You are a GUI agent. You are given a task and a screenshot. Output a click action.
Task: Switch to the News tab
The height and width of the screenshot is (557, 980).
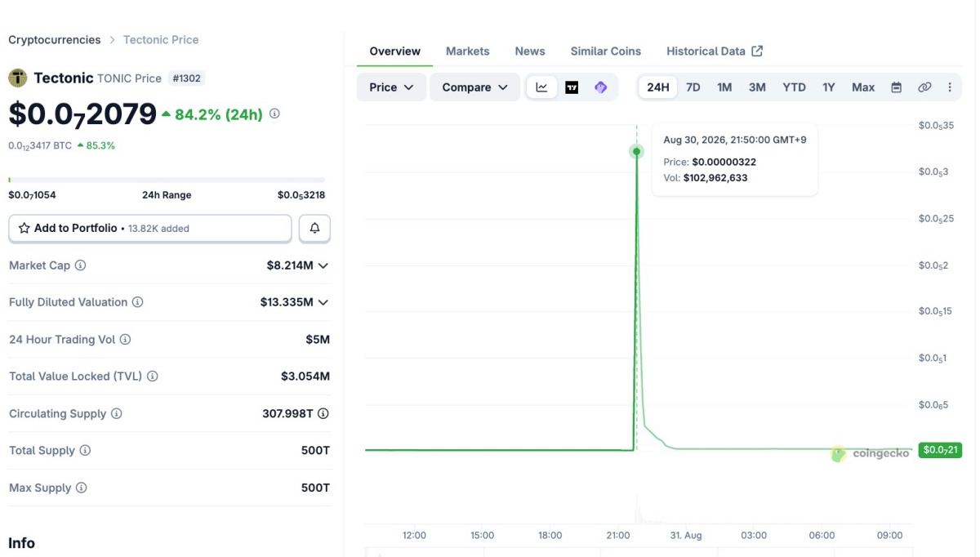[530, 51]
